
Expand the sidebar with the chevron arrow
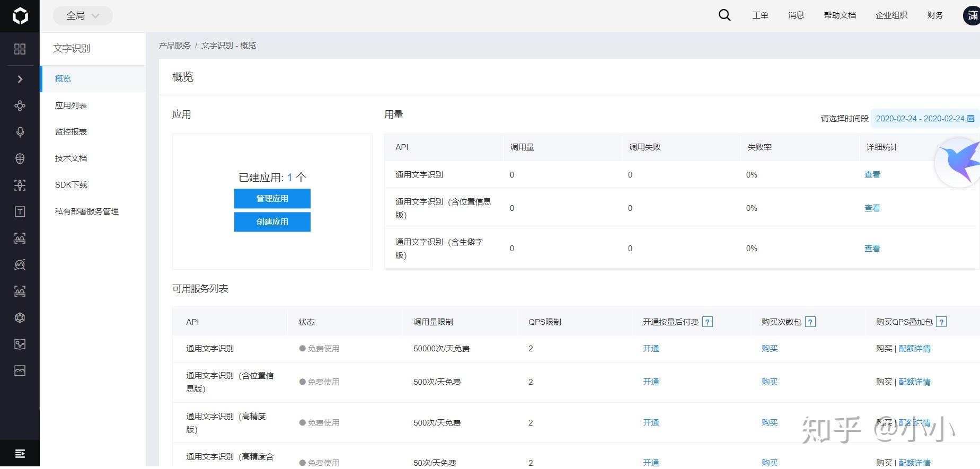pos(20,79)
